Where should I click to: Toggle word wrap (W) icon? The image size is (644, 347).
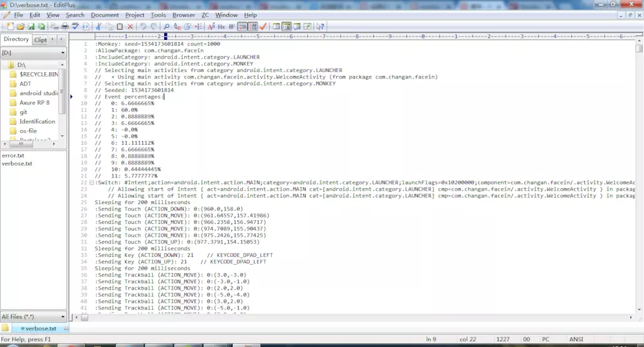pos(232,26)
